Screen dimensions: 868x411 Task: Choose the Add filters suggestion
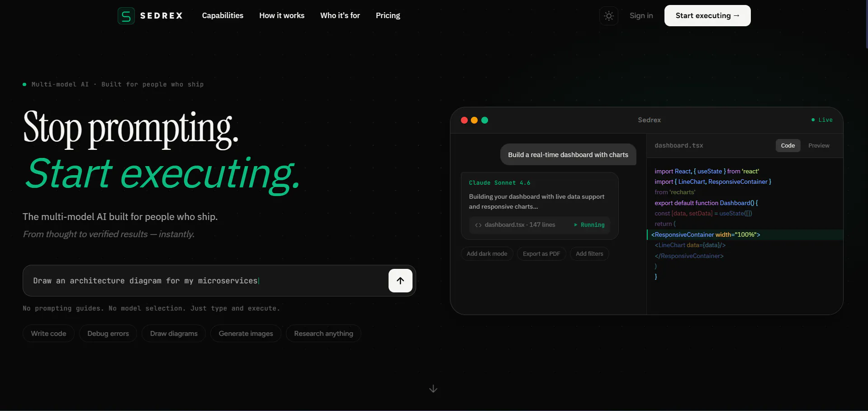coord(589,254)
